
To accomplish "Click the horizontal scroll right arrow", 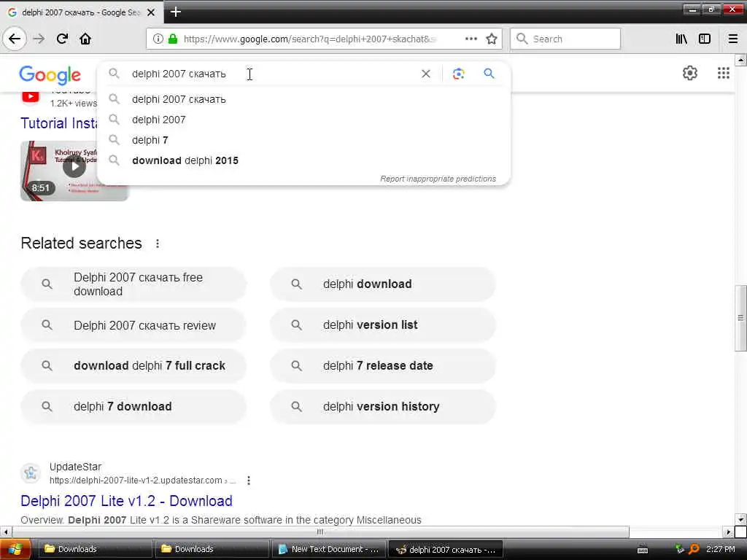I will 729,532.
